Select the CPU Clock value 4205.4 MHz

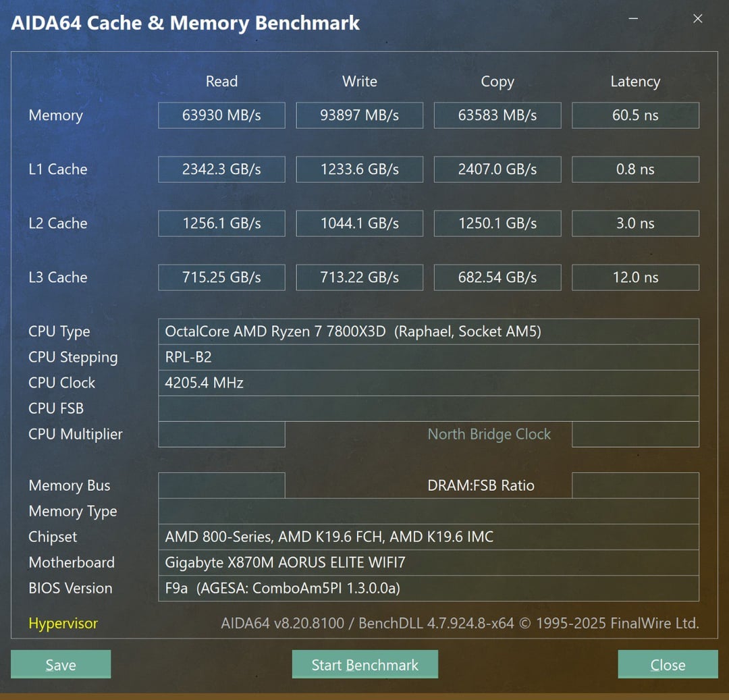click(428, 383)
